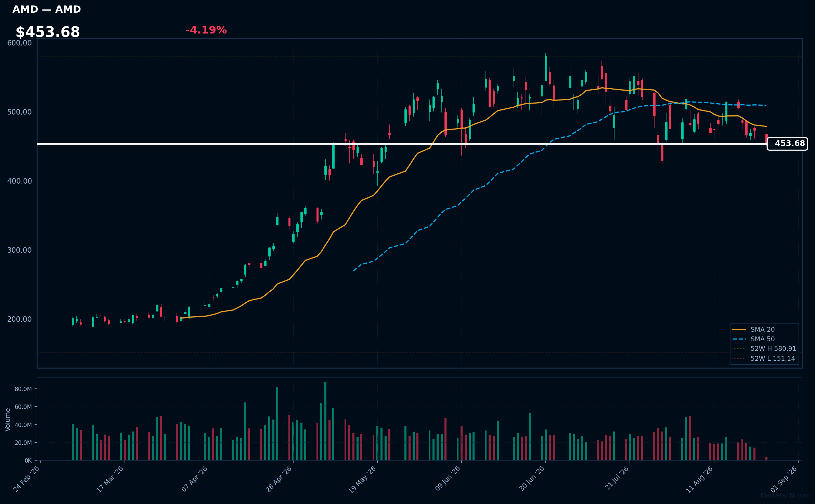Click the 40.0M volume axis label
The width and height of the screenshot is (815, 504).
click(23, 425)
